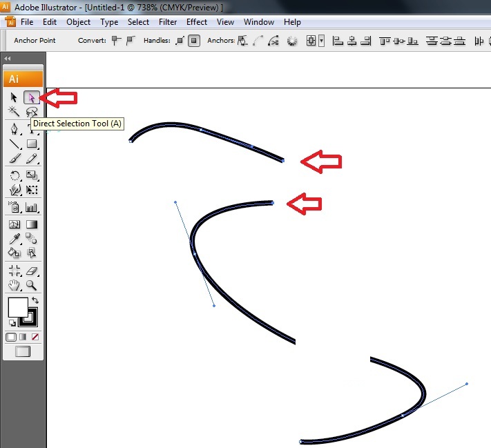The image size is (491, 448).
Task: Select the Pen tool
Action: (14, 128)
